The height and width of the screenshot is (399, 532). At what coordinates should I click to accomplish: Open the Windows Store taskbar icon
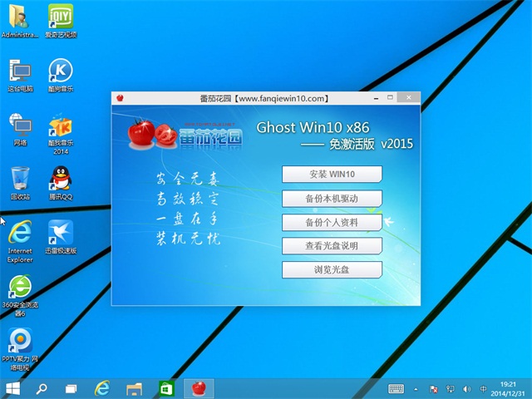pyautogui.click(x=166, y=388)
